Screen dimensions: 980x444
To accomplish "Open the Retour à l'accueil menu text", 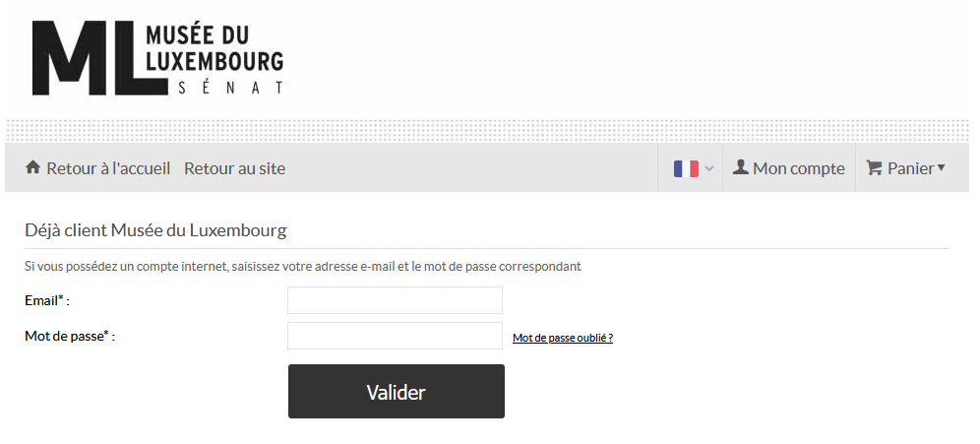I will (x=108, y=168).
